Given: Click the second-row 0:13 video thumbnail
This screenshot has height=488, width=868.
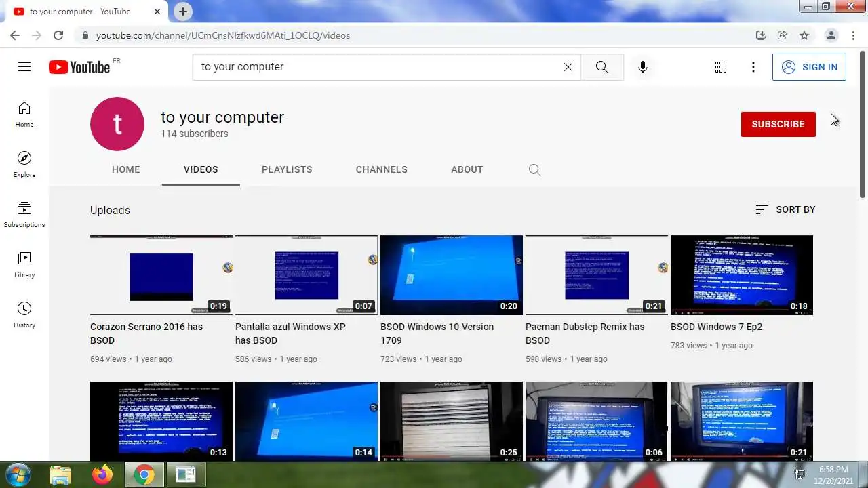Looking at the screenshot, I should point(161,421).
